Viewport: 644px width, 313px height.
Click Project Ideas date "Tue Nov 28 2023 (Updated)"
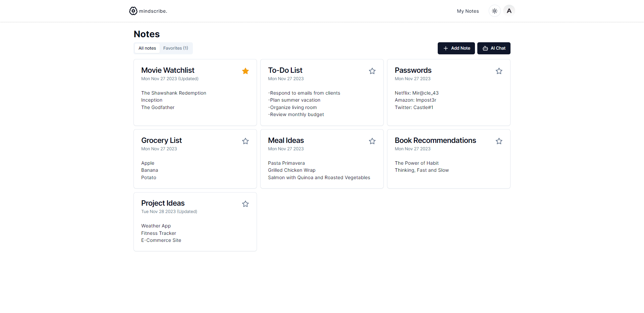169,212
